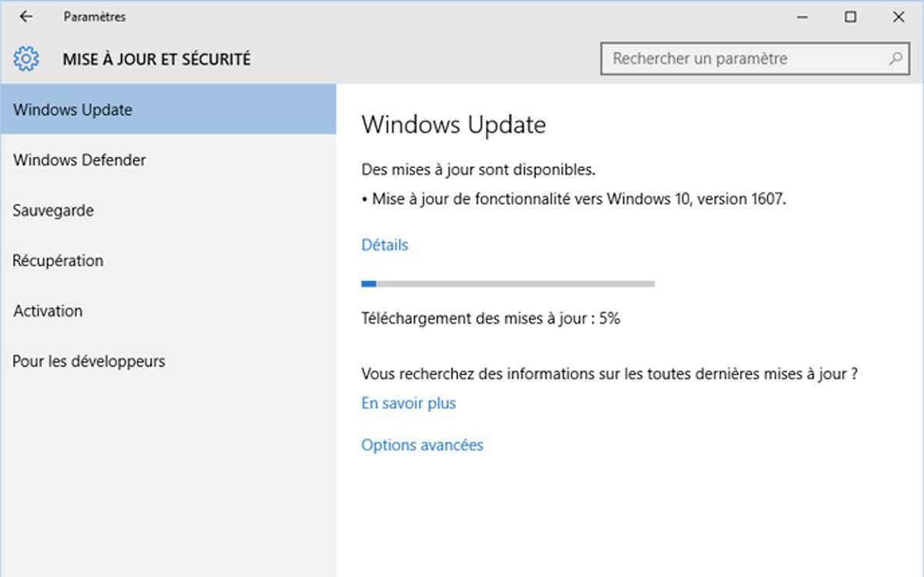The width and height of the screenshot is (924, 577).
Task: Minimize the Paramètres window
Action: pyautogui.click(x=802, y=16)
